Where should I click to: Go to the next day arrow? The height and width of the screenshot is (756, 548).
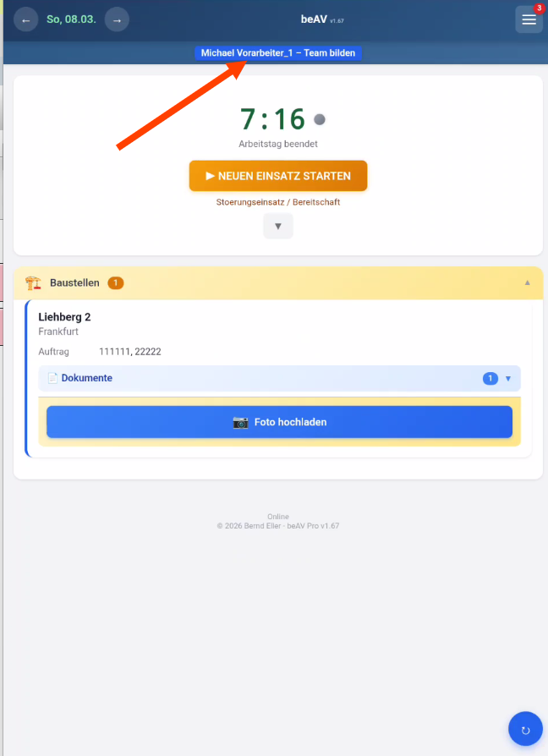(x=117, y=19)
